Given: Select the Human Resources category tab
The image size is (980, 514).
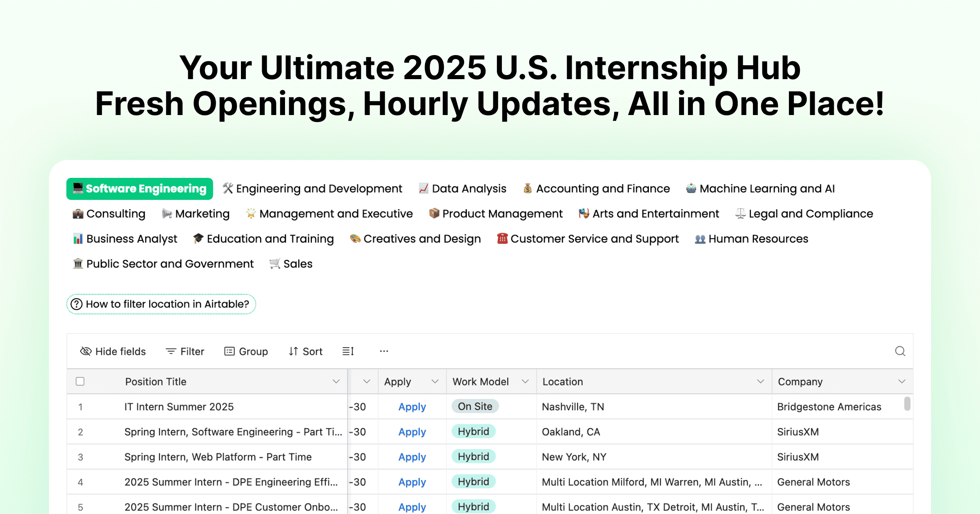Looking at the screenshot, I should [x=751, y=239].
